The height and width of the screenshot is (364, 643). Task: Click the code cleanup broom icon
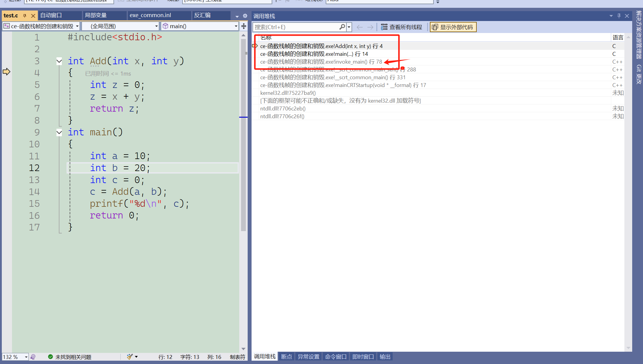click(130, 356)
